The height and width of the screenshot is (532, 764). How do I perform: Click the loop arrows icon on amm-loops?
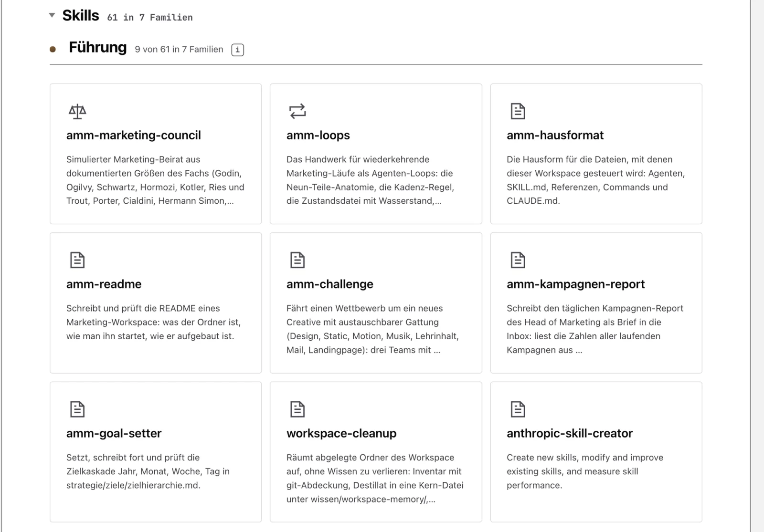[297, 111]
